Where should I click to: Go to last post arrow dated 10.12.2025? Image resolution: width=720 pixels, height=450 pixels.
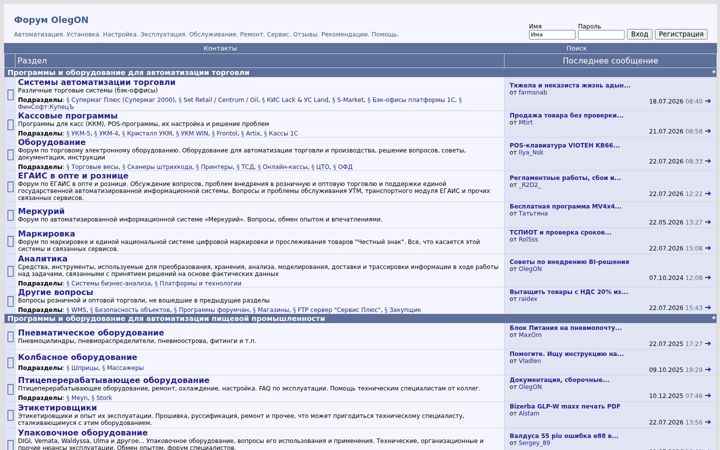708,396
